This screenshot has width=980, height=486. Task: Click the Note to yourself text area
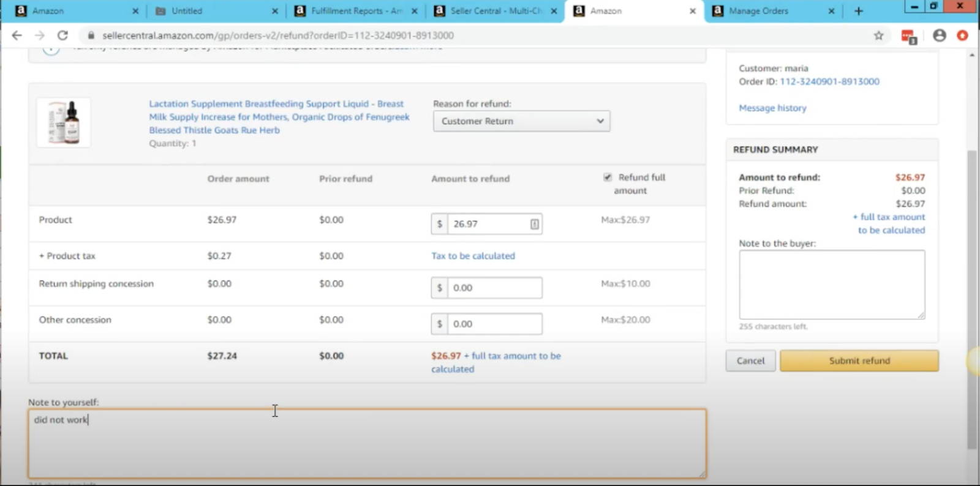click(367, 444)
